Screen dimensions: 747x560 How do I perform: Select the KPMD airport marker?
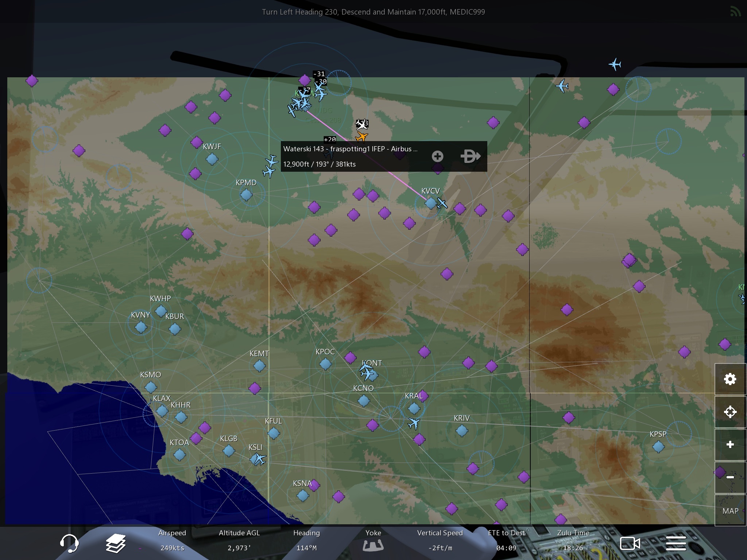[246, 195]
